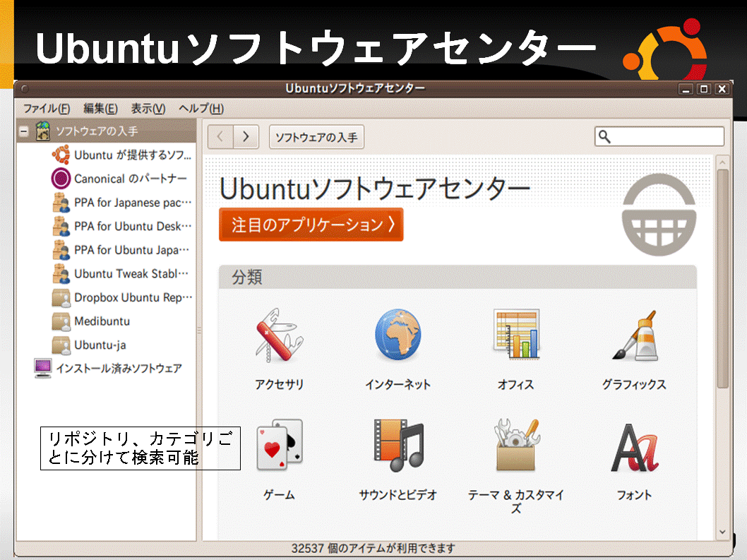Viewport: 747px width, 560px height.
Task: Open the テーマ & カスタマイズ toolbox icon
Action: 516,445
